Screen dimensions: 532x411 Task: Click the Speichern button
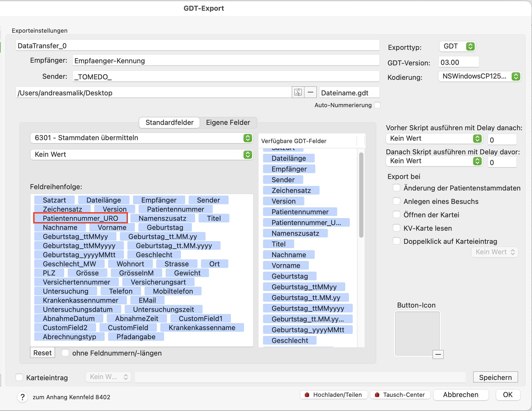(x=495, y=377)
